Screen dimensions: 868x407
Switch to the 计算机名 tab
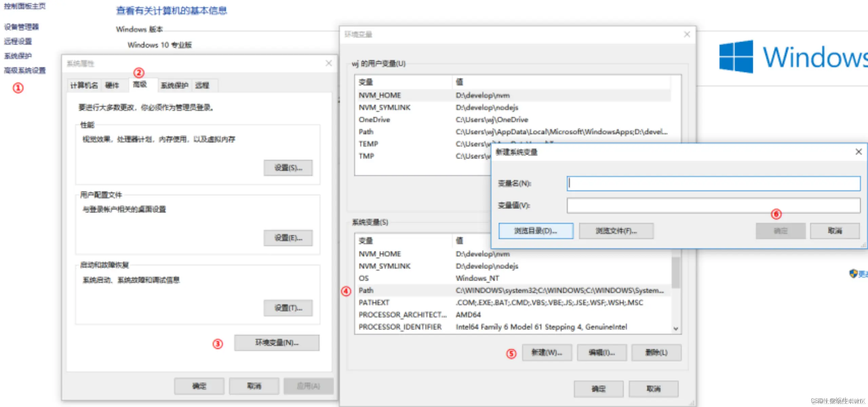(x=84, y=85)
